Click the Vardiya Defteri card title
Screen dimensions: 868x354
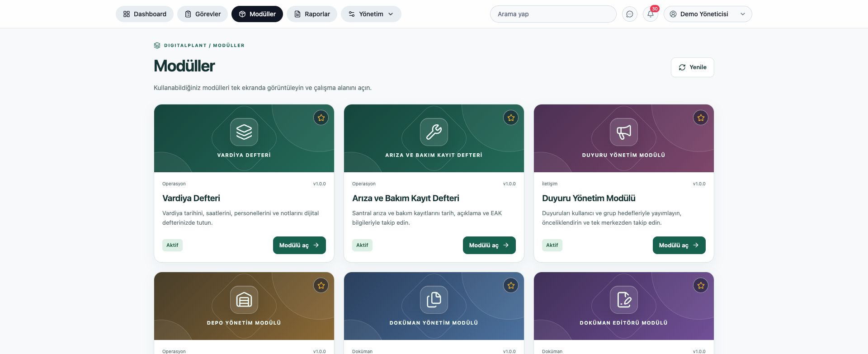[x=191, y=198]
